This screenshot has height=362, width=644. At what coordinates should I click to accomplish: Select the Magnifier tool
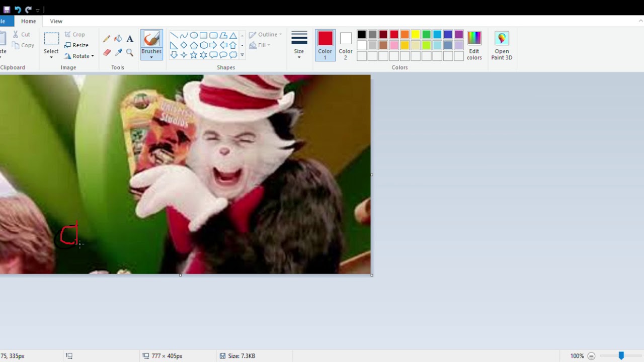[x=130, y=52]
